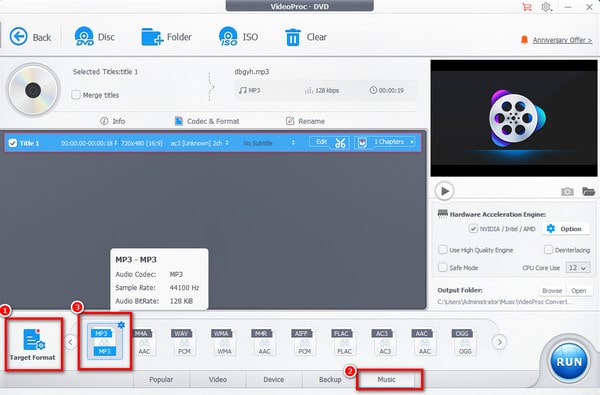
Task: Select the AIFF PCM format preset
Action: pos(304,342)
